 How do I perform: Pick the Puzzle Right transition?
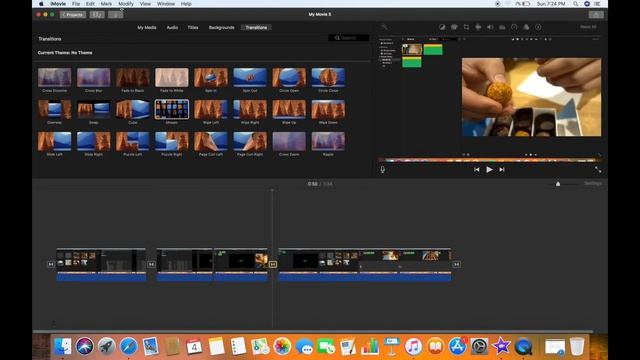click(172, 141)
